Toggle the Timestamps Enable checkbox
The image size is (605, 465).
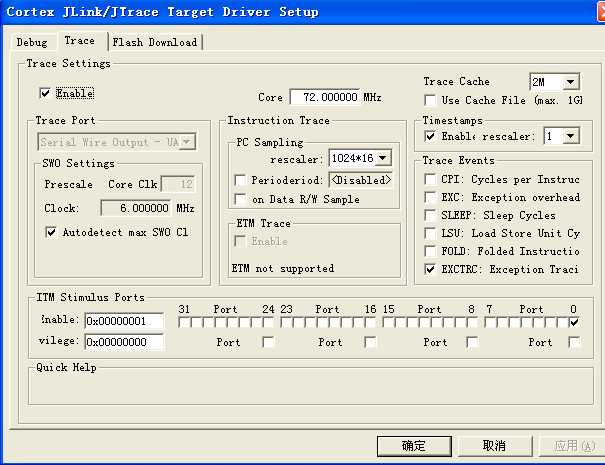click(x=430, y=136)
